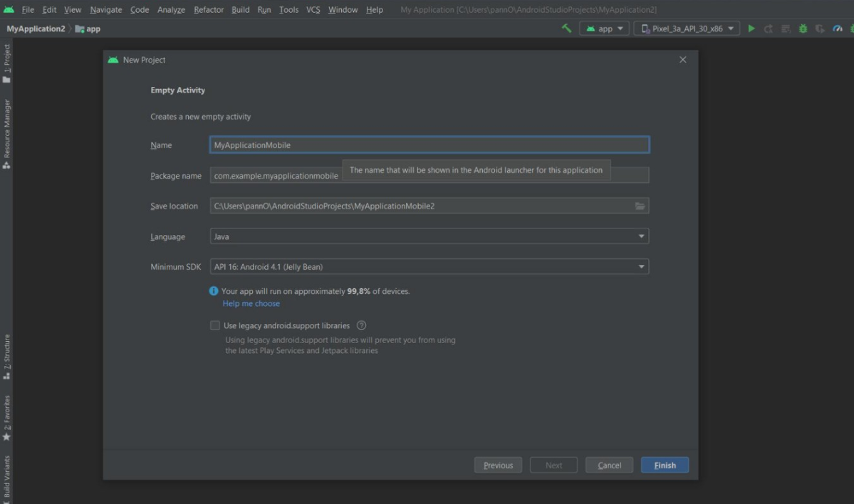Click the info icon next to device coverage
Image resolution: width=854 pixels, height=504 pixels.
coord(214,291)
